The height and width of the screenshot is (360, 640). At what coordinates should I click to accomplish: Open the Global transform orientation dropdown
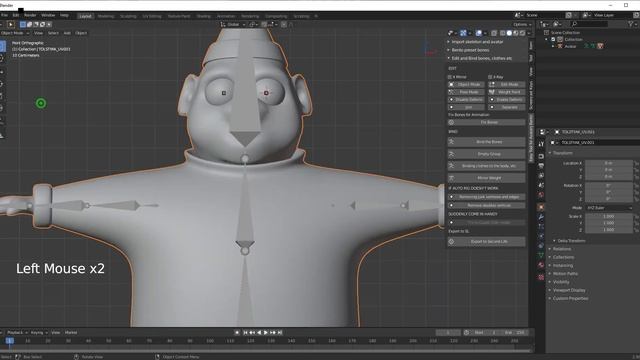(x=233, y=24)
